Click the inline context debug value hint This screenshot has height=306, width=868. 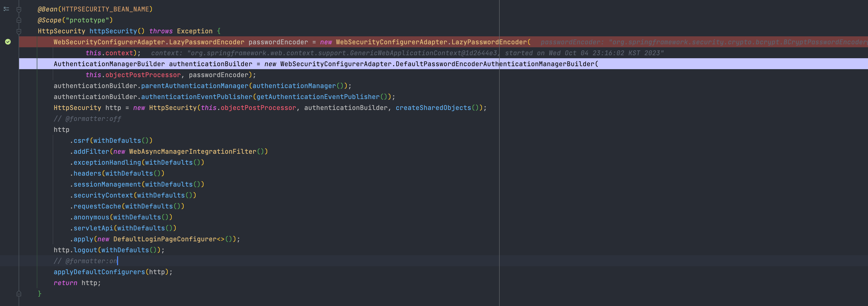[x=404, y=53]
